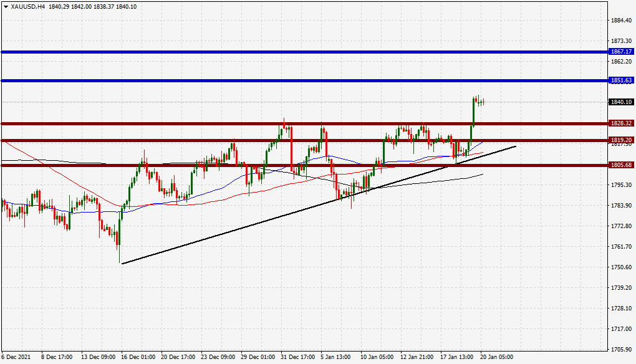Click the 1783.90 price scale value
Viewport: 636px width, 364px height.
[622, 206]
